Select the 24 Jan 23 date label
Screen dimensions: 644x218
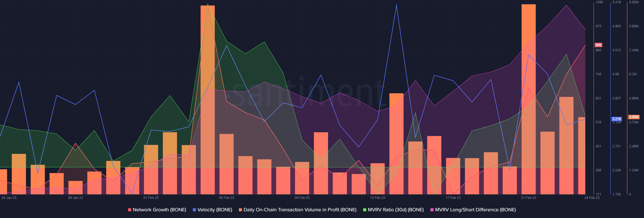click(x=9, y=198)
